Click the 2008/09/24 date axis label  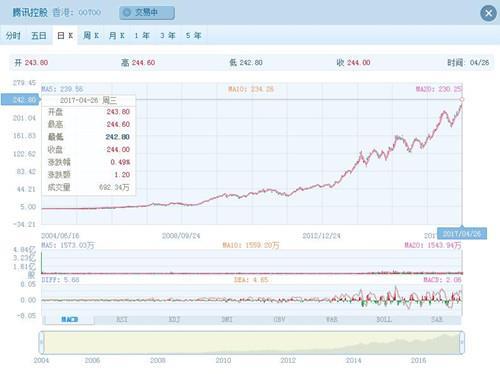point(181,236)
